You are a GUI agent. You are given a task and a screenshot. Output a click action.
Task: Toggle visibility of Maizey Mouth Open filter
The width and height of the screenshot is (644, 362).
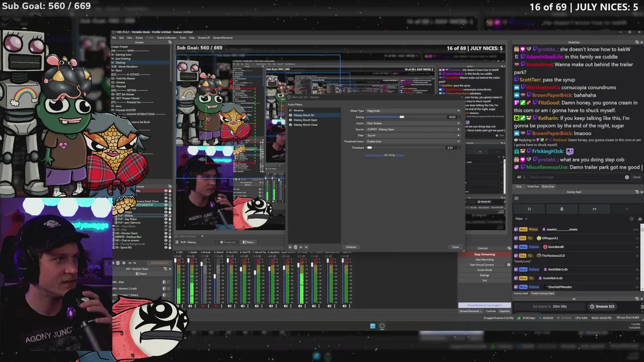(290, 120)
